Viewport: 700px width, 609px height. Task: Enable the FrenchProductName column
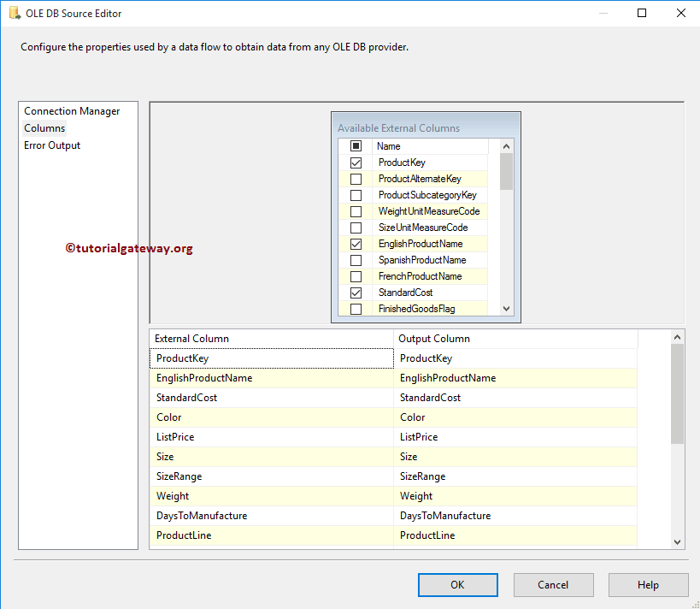pos(356,276)
